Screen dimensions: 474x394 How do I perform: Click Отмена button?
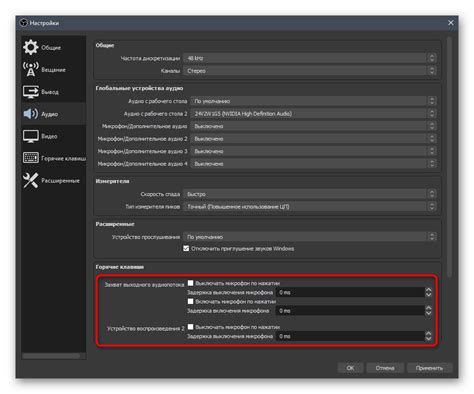tap(385, 368)
